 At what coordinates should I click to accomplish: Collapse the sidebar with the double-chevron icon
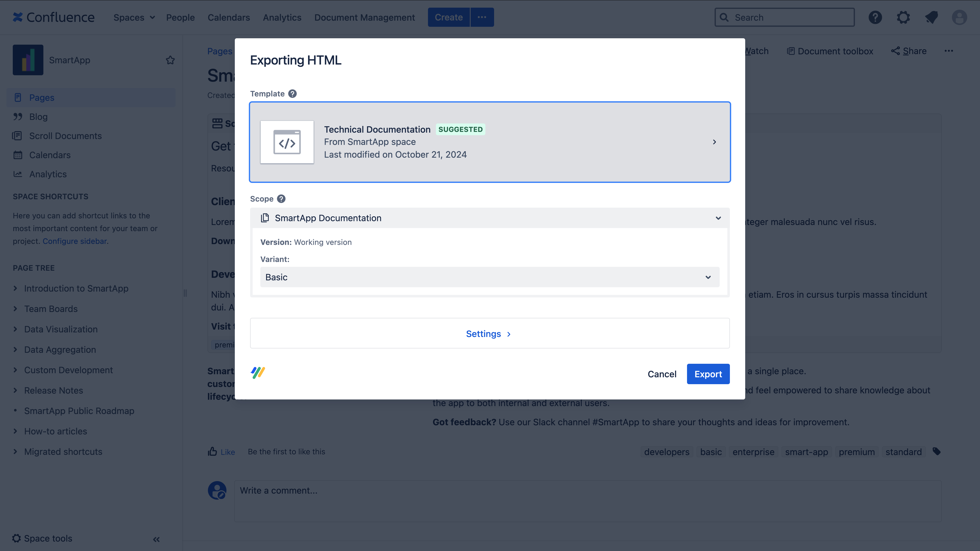tap(156, 539)
